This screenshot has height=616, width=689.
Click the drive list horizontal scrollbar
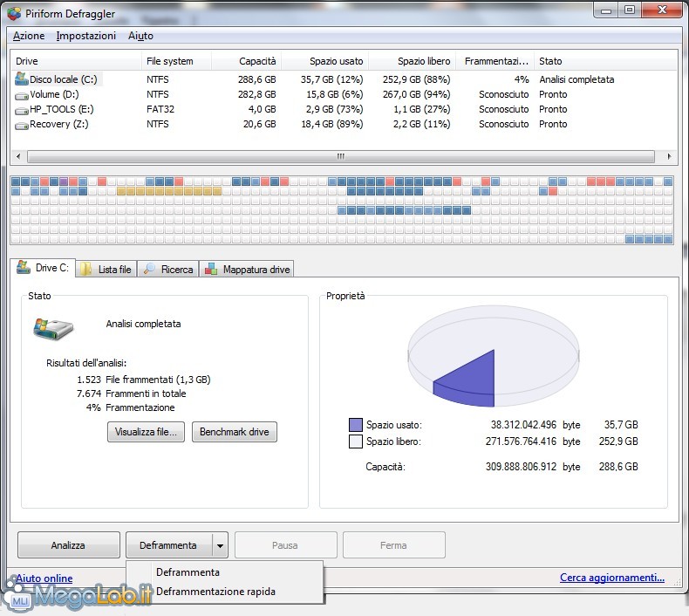(340, 157)
